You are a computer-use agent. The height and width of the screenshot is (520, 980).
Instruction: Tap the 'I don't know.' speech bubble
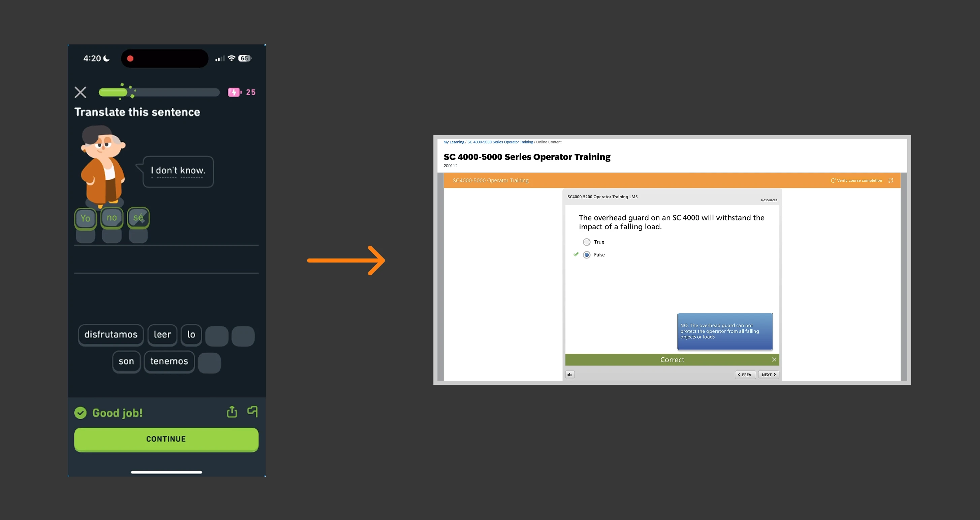pos(178,171)
